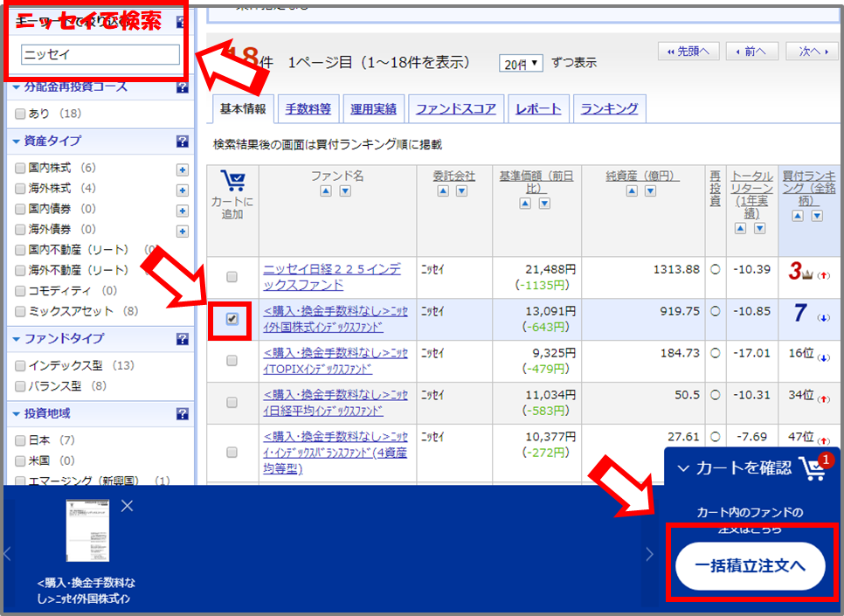The height and width of the screenshot is (616, 844).
Task: Go to 先頭へ first page button
Action: 688,52
